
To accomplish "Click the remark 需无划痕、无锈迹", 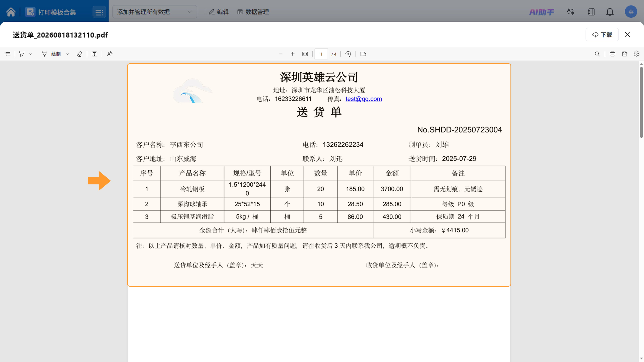I will pos(458,189).
